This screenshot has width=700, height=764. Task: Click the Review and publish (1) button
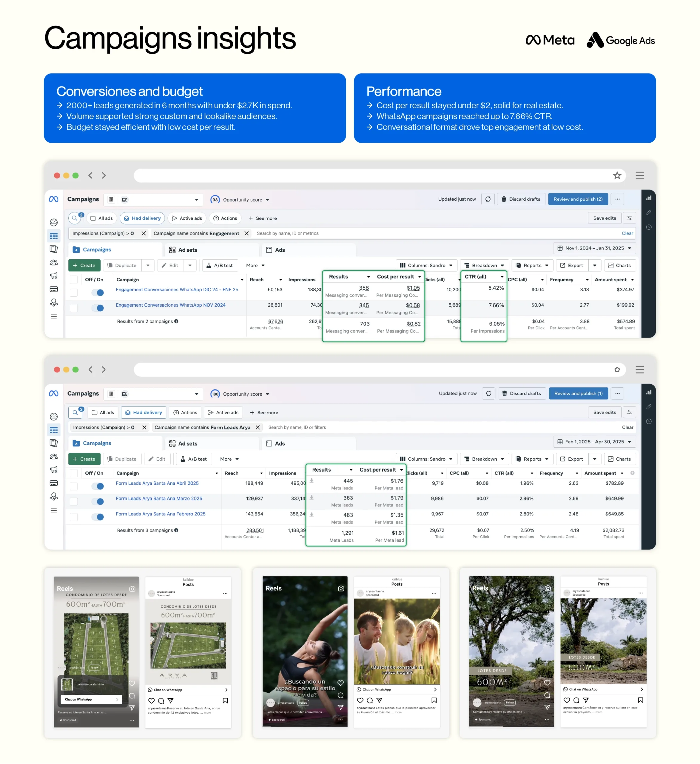coord(578,393)
